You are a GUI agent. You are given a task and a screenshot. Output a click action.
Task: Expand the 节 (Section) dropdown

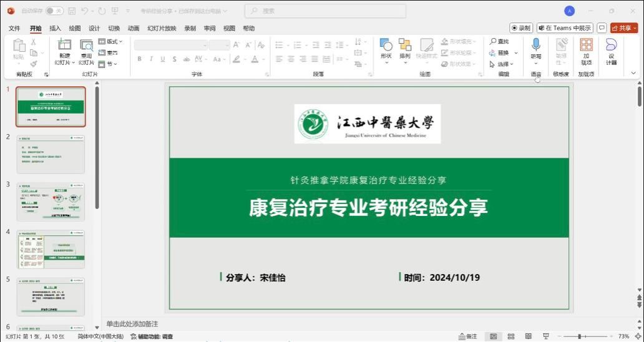pos(108,64)
